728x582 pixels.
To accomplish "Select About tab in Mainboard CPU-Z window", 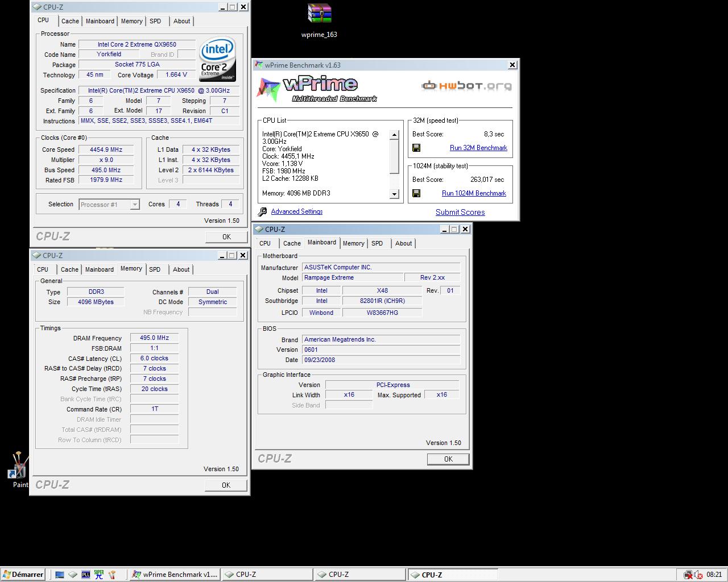I will (404, 243).
